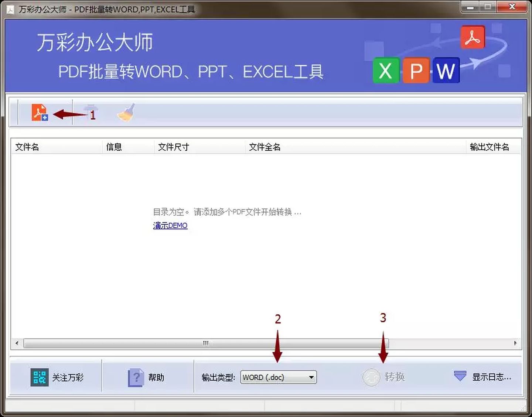Click the red PDF logo in banner
The height and width of the screenshot is (417, 532).
[x=473, y=37]
